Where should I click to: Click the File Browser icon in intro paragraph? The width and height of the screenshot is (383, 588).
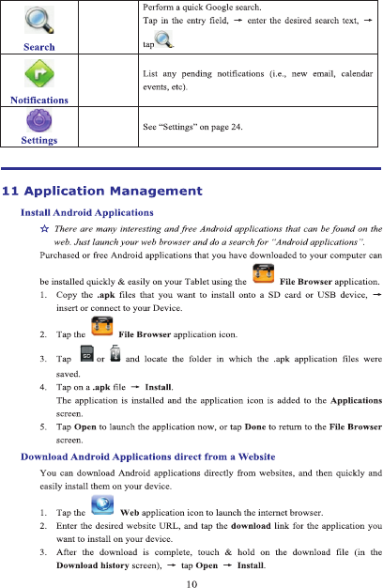coord(264,273)
